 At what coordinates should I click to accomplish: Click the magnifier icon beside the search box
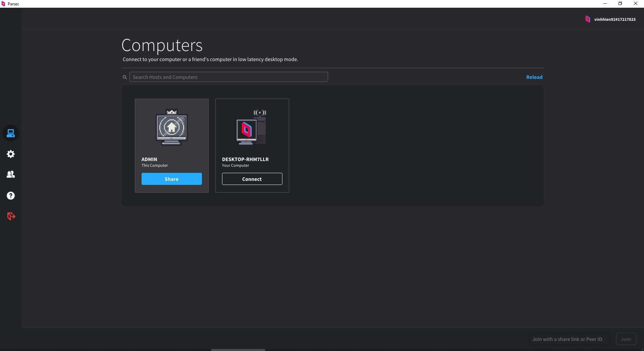[x=125, y=77]
